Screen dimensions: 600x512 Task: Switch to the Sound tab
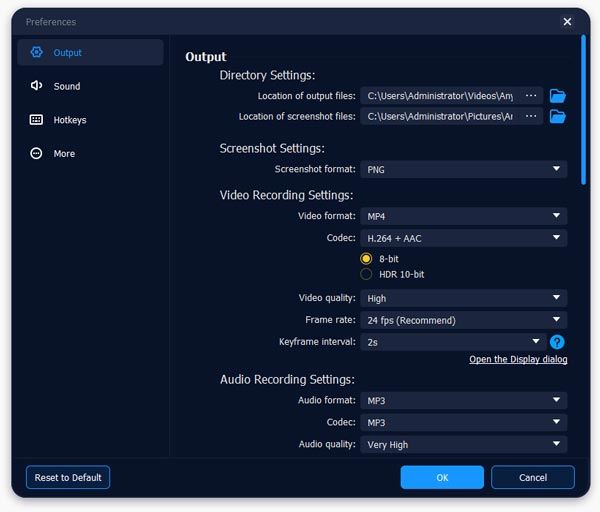click(67, 86)
